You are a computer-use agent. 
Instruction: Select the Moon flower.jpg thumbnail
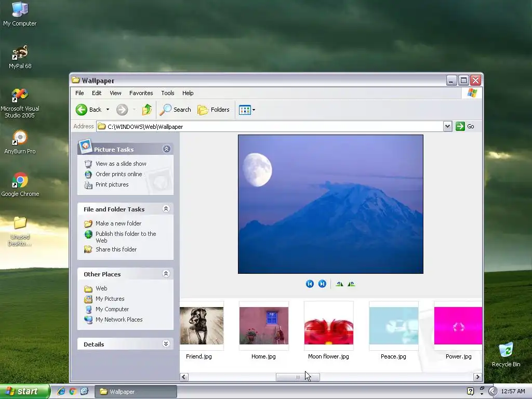328,326
